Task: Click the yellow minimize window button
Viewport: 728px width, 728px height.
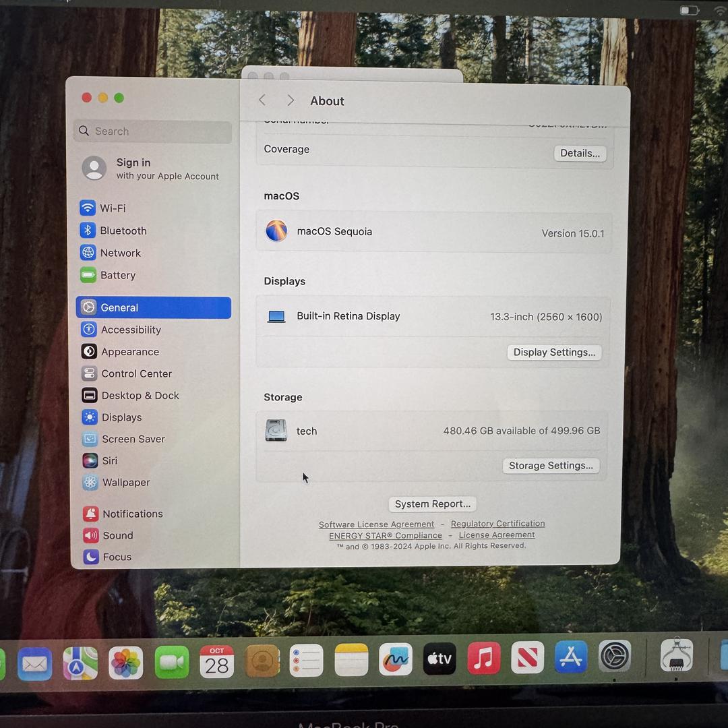Action: [x=103, y=97]
